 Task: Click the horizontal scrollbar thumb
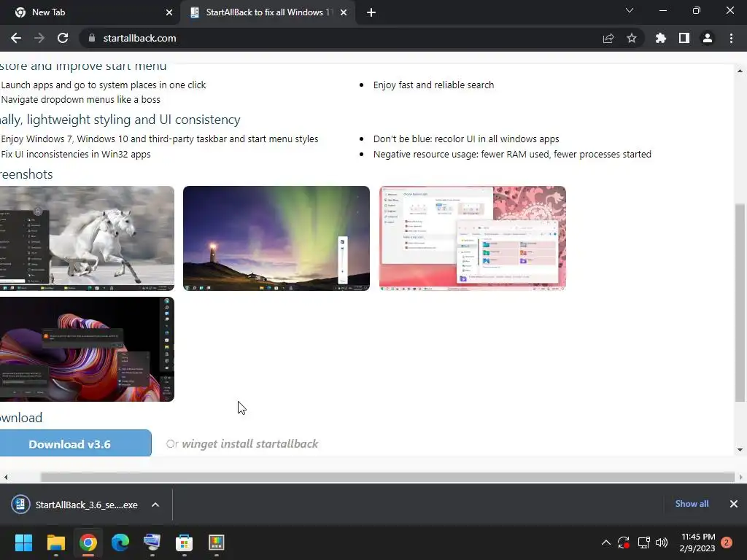pyautogui.click(x=387, y=477)
